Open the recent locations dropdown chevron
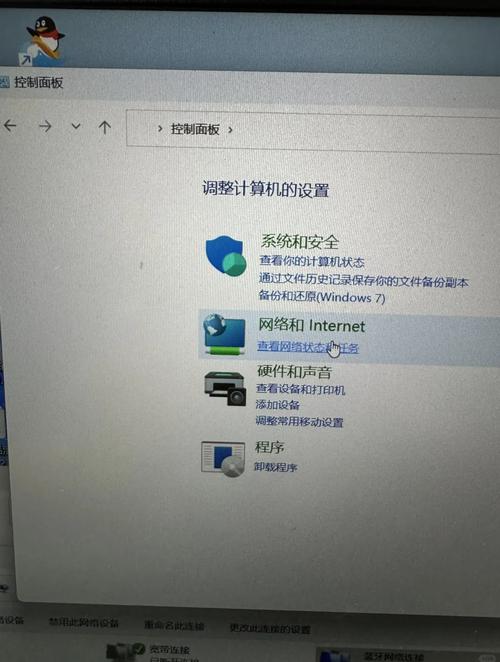Screen dimensions: 500x662 (76, 126)
